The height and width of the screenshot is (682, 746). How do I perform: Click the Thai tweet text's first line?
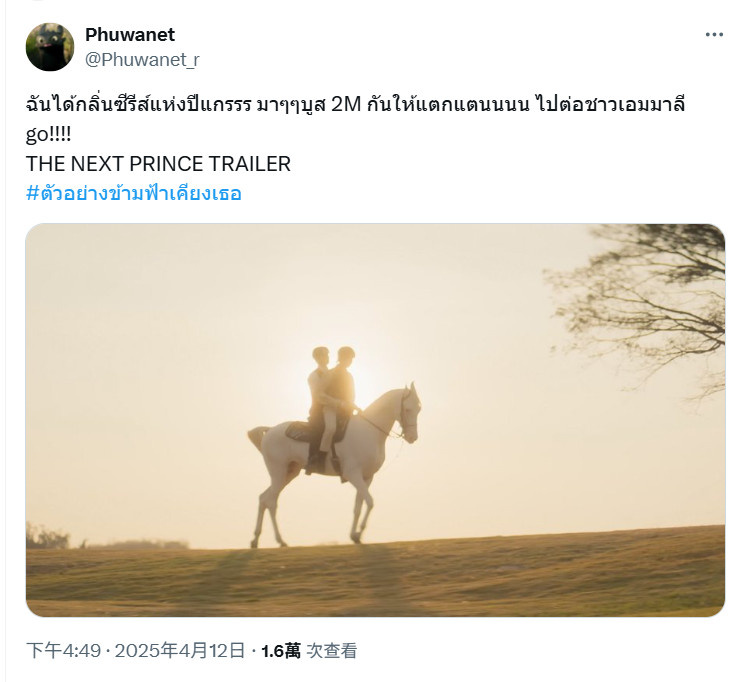(x=355, y=104)
